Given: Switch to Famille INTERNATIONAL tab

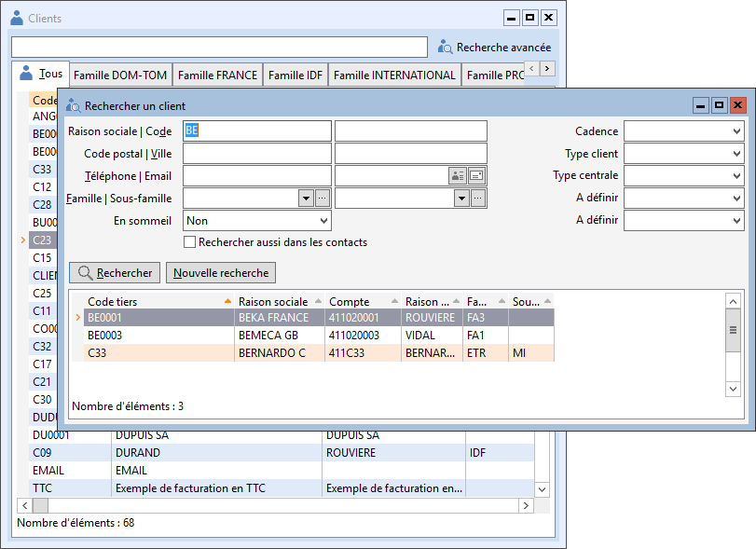Looking at the screenshot, I should [394, 75].
